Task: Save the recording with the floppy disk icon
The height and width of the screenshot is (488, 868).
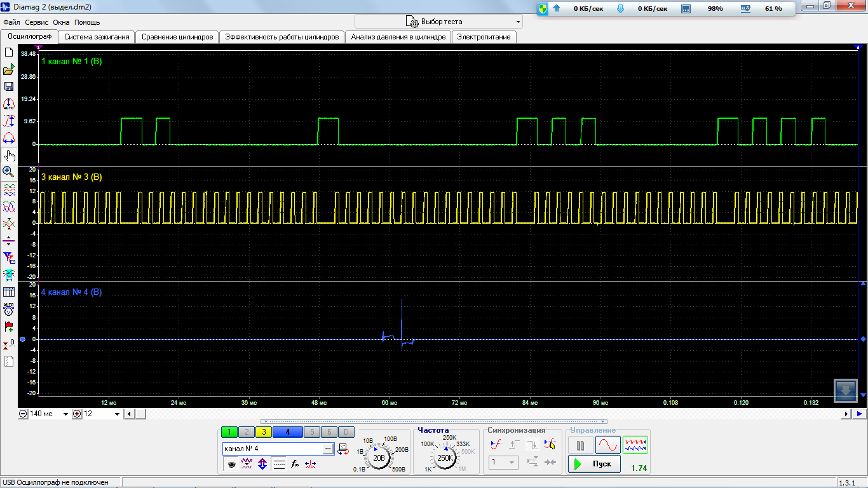Action: point(9,87)
